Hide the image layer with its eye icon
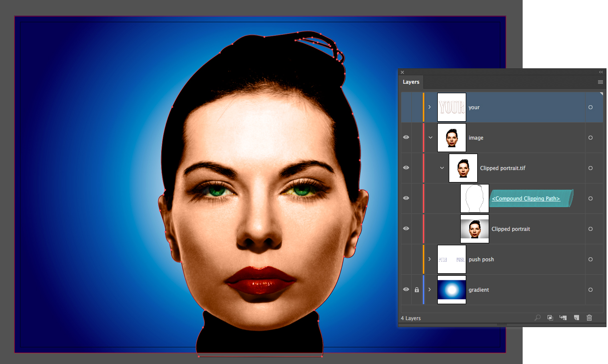 click(406, 137)
